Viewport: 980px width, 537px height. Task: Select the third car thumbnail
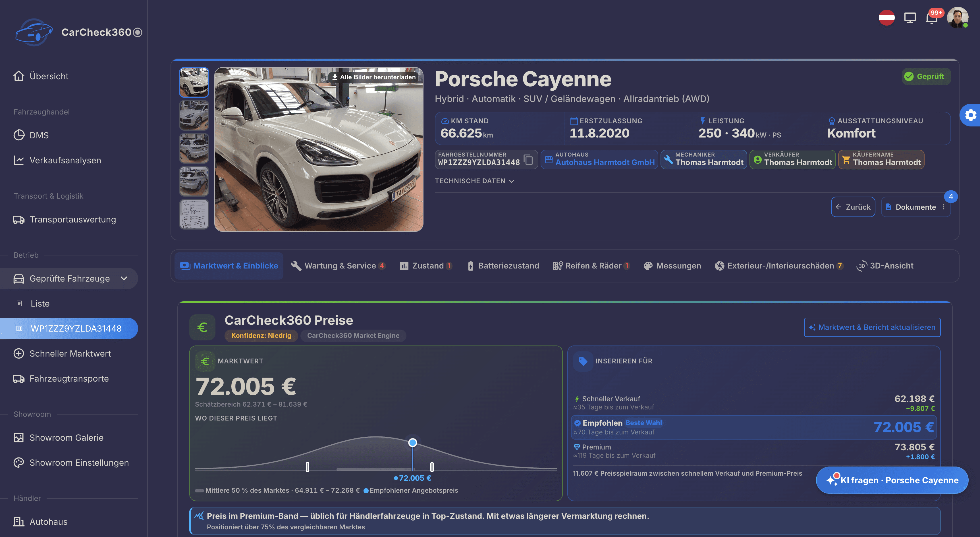pyautogui.click(x=194, y=148)
